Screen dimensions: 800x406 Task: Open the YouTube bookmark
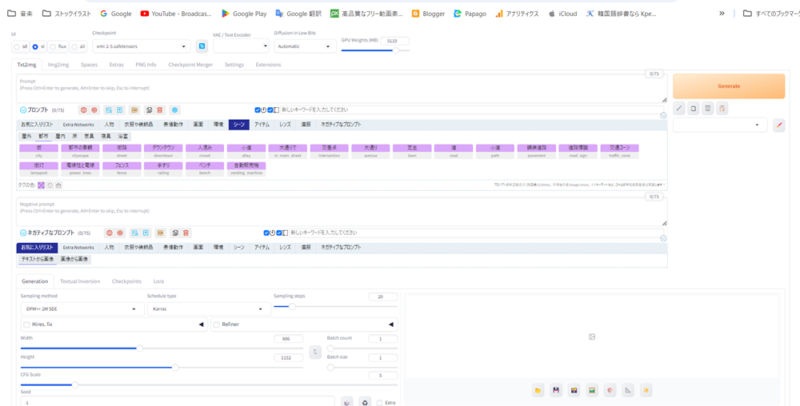[176, 14]
